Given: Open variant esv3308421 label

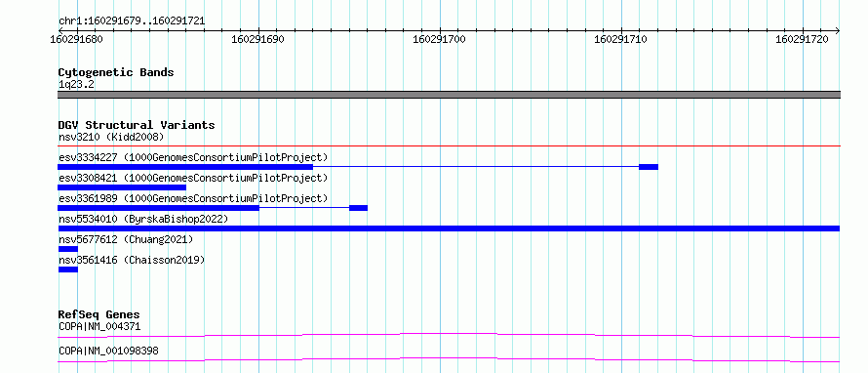Looking at the screenshot, I should 193,178.
